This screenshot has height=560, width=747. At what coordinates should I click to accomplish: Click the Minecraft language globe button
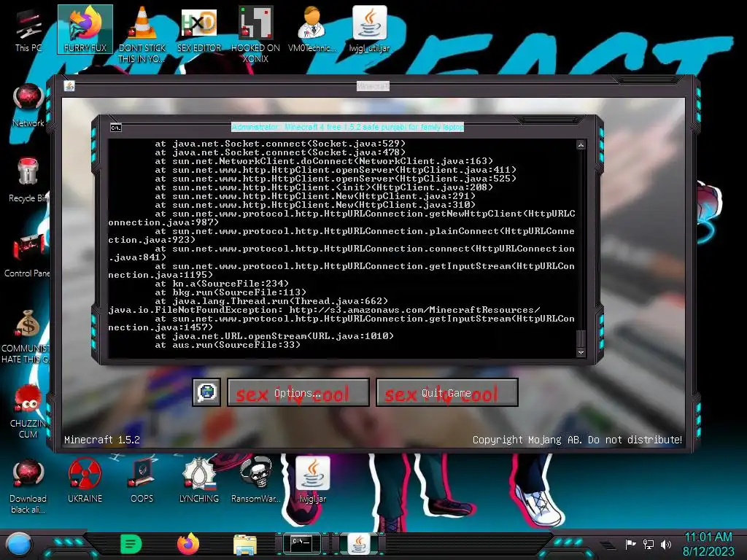point(206,392)
